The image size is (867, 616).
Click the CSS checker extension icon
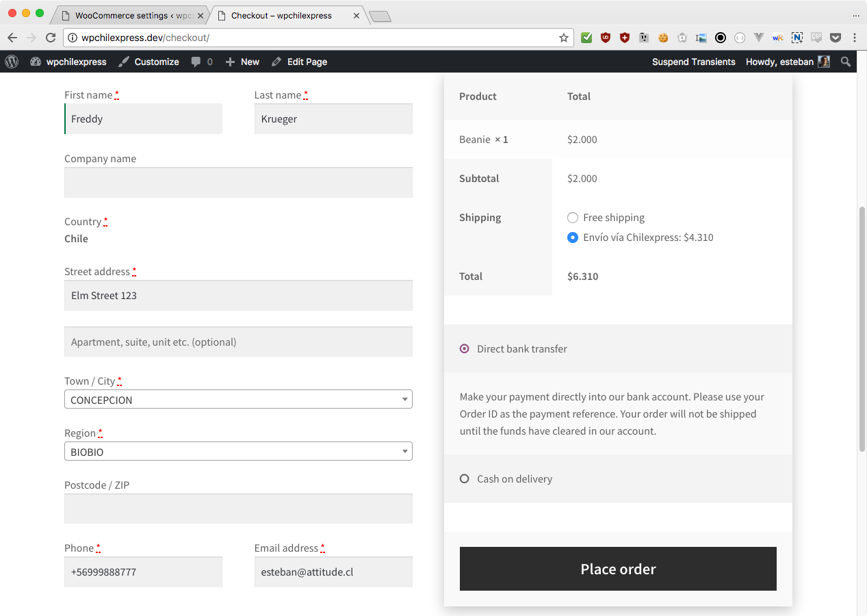coord(816,38)
